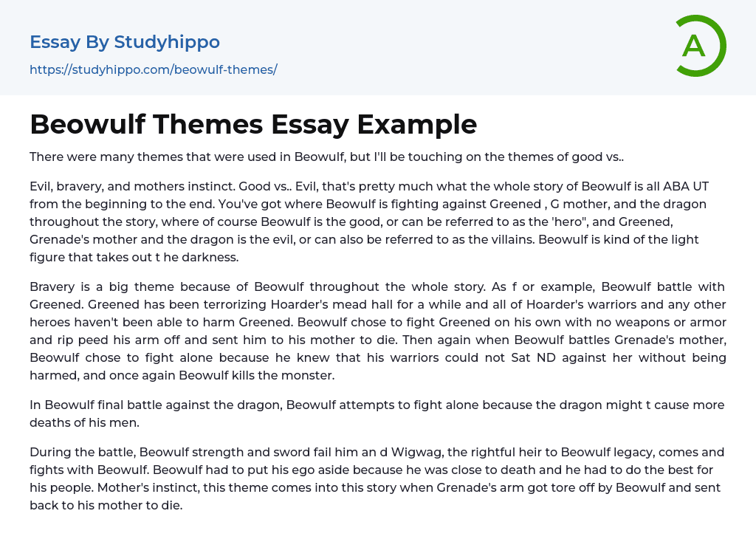Click the paragraph beginning "In Beowulf final battle"
This screenshot has height=556, width=756.
coord(377,413)
